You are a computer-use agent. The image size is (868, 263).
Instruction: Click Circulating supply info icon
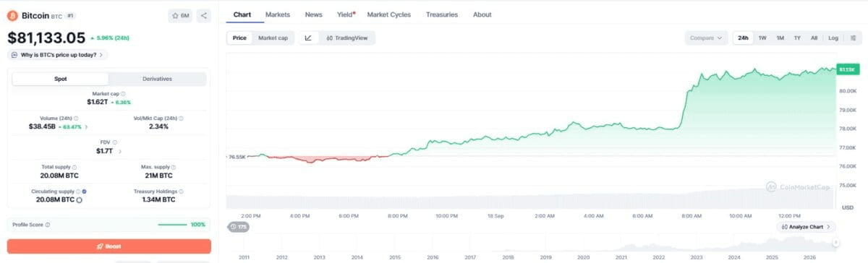[x=78, y=191]
